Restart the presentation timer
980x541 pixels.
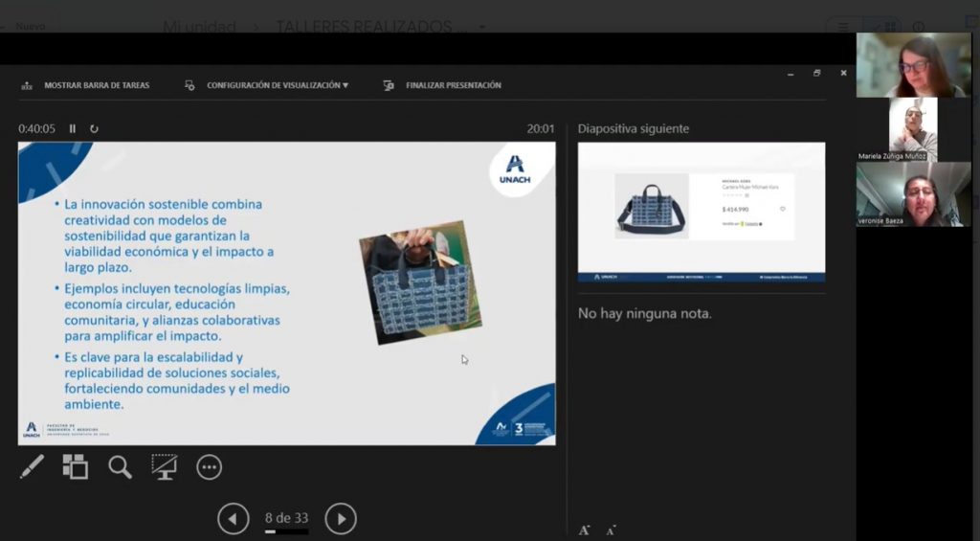94,128
